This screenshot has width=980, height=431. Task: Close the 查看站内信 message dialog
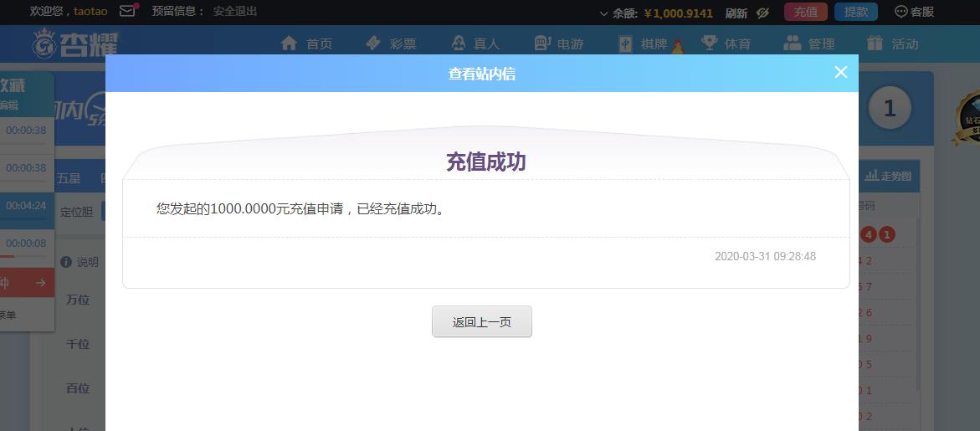841,73
